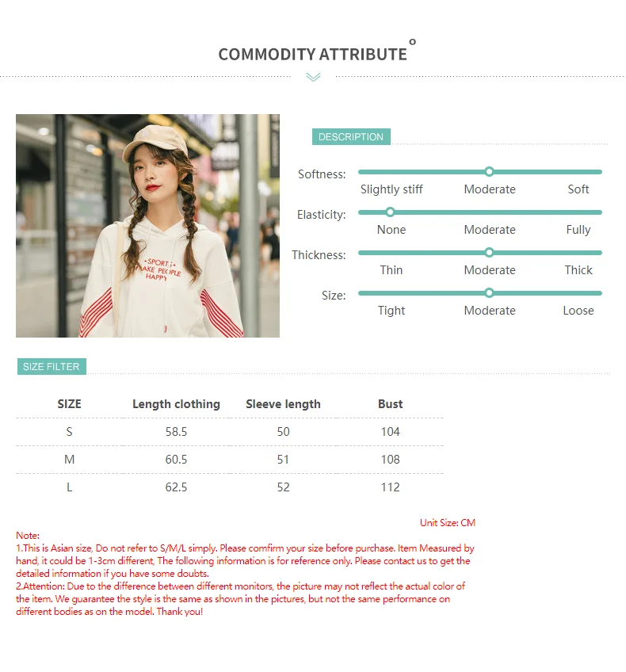Click the 'Tight' label
The image size is (626, 672).
pos(391,311)
